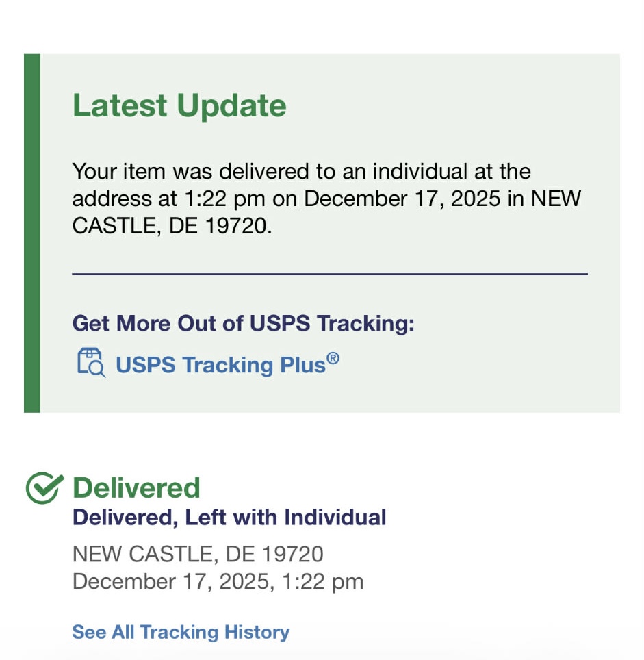Click the word "Update" in the green heading
The height and width of the screenshot is (660, 644).
coord(231,106)
